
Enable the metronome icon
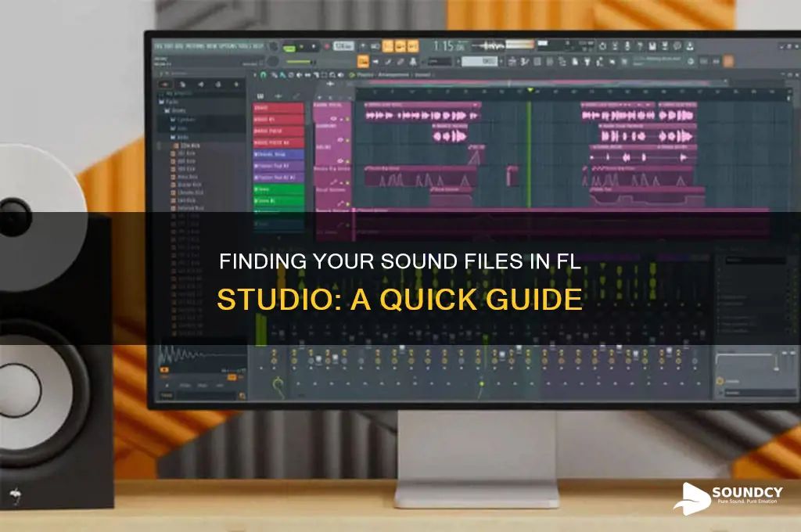(x=364, y=46)
